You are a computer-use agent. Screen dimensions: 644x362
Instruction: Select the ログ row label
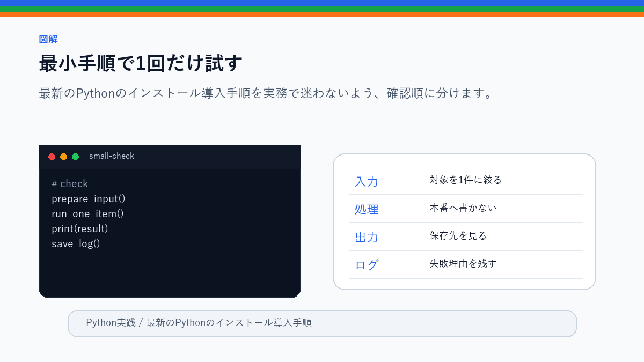pyautogui.click(x=367, y=265)
